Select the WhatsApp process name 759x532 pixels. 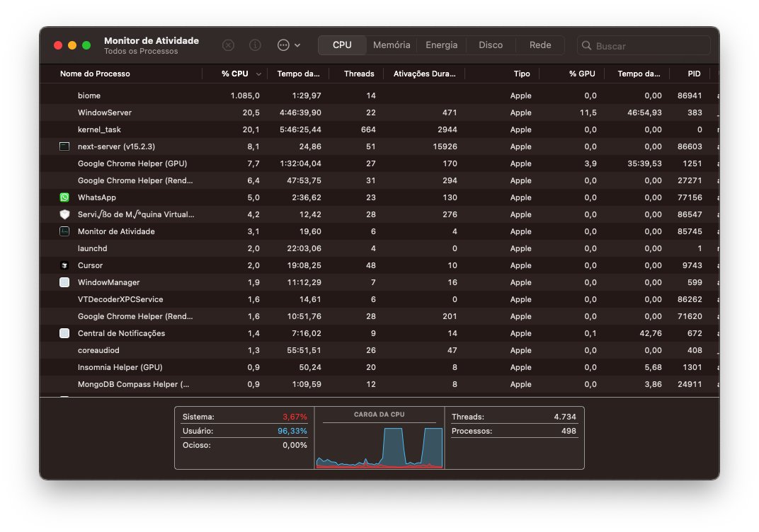click(97, 197)
